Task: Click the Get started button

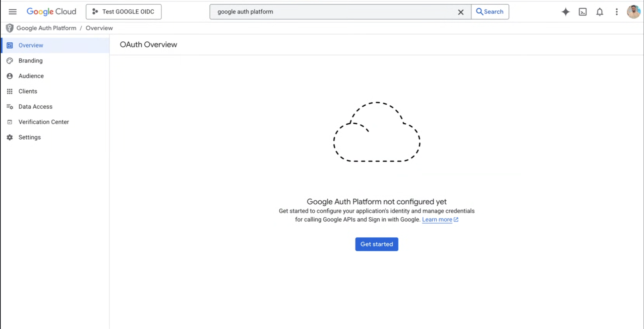Action: click(377, 244)
